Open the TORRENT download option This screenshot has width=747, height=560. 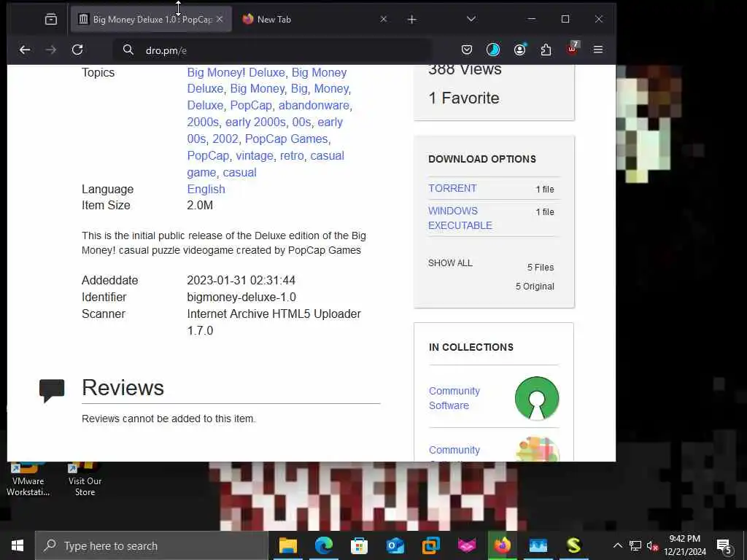click(x=452, y=188)
